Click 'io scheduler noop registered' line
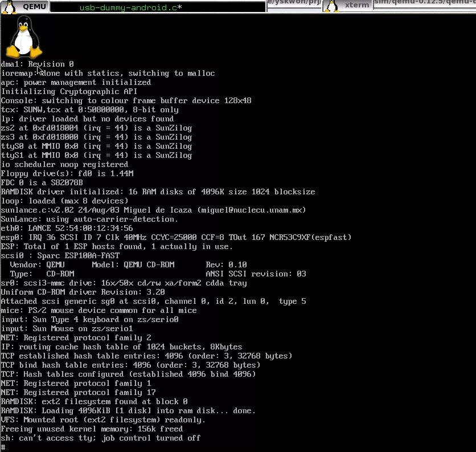476x452 pixels. pos(64,165)
